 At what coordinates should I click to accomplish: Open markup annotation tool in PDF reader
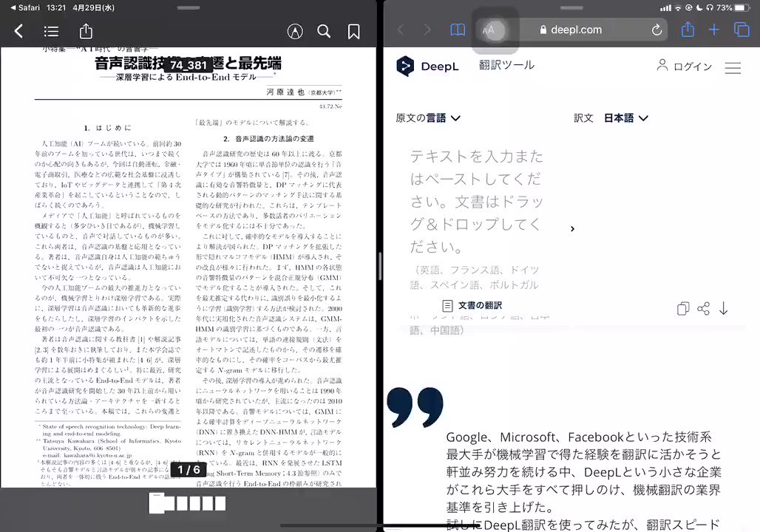pyautogui.click(x=295, y=32)
